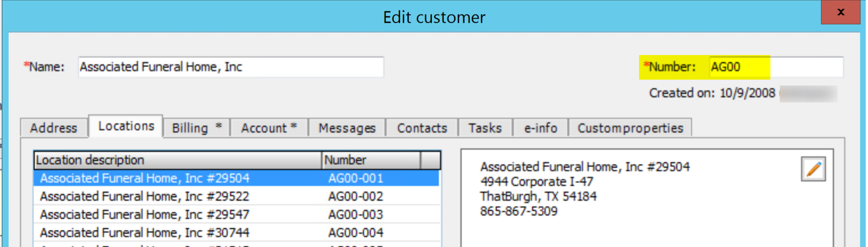Click the pencil edit location icon

pos(813,169)
